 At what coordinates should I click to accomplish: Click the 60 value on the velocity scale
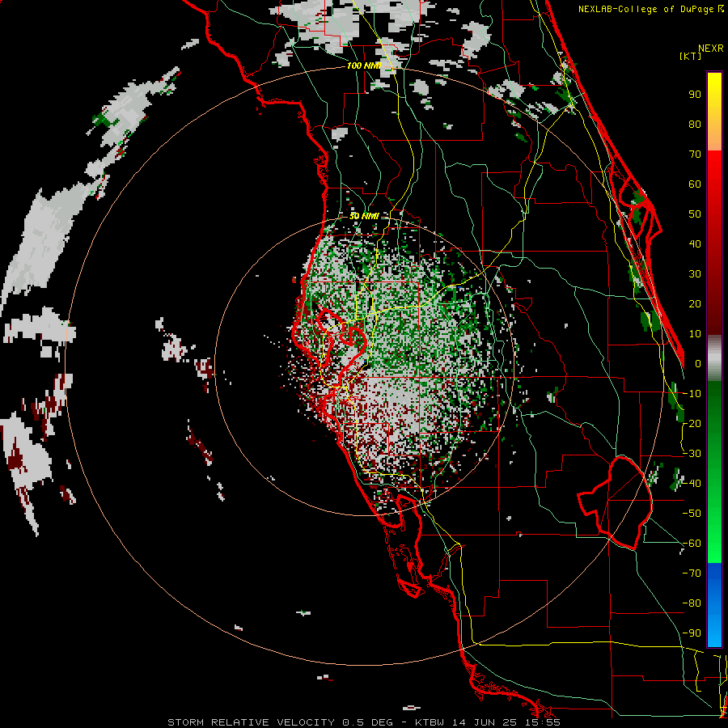point(695,184)
